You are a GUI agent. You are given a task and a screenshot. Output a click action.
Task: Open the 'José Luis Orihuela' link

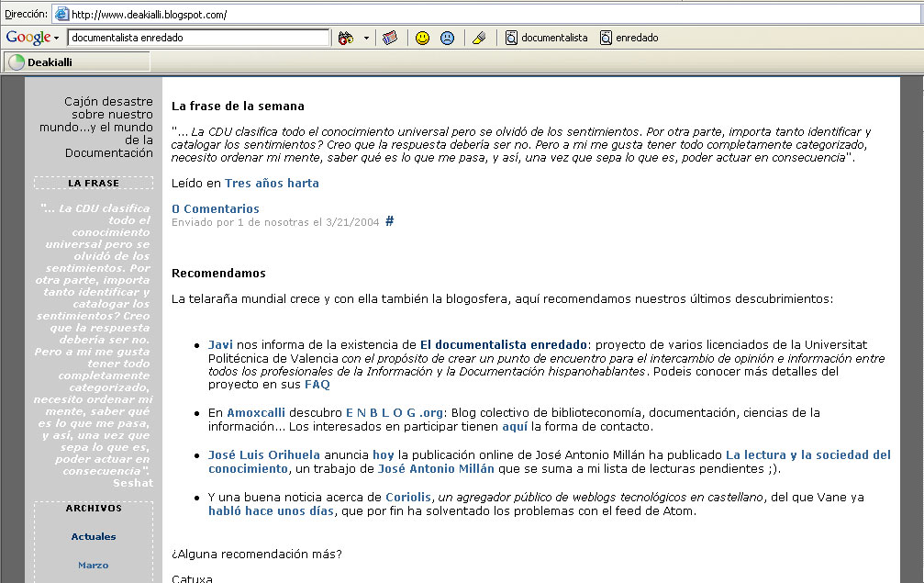(264, 455)
